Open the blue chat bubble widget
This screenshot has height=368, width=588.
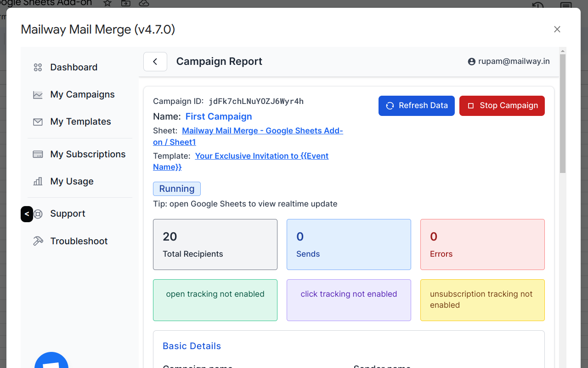(51, 360)
